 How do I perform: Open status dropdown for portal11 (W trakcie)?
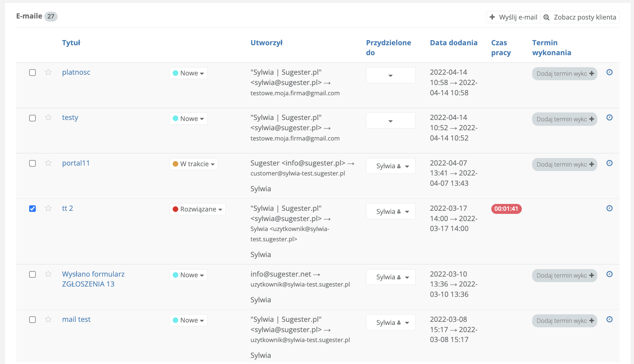point(194,164)
